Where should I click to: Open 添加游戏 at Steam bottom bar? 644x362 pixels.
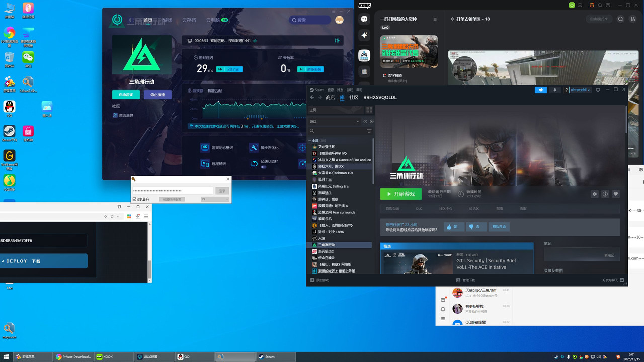tap(319, 280)
